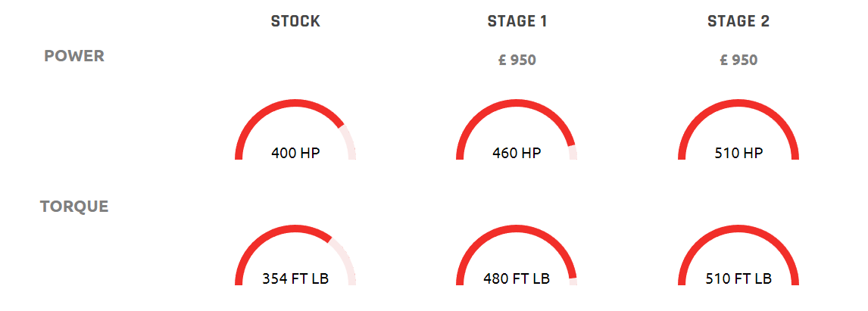Click the 400 HP value
The width and height of the screenshot is (868, 311).
coord(295,153)
